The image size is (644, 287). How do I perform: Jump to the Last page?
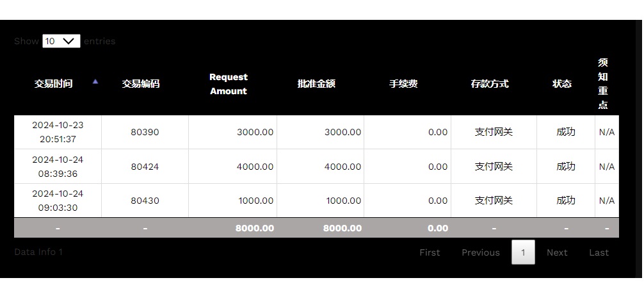[x=599, y=252]
